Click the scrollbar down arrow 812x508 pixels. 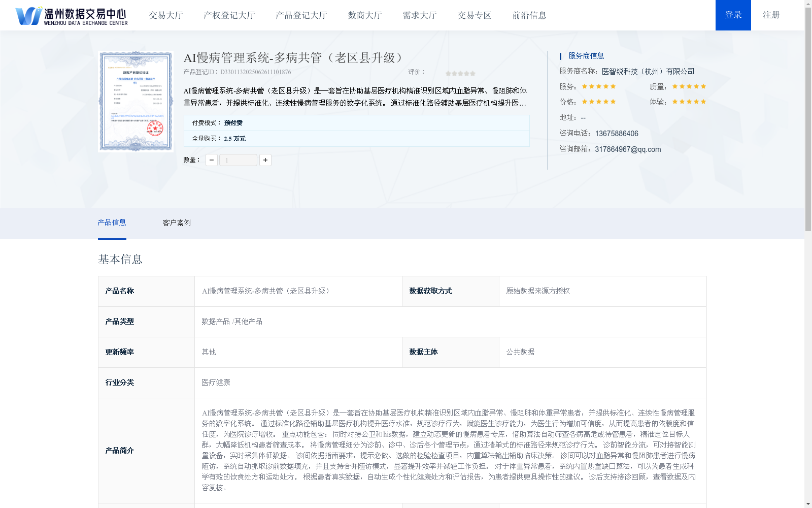[808, 504]
